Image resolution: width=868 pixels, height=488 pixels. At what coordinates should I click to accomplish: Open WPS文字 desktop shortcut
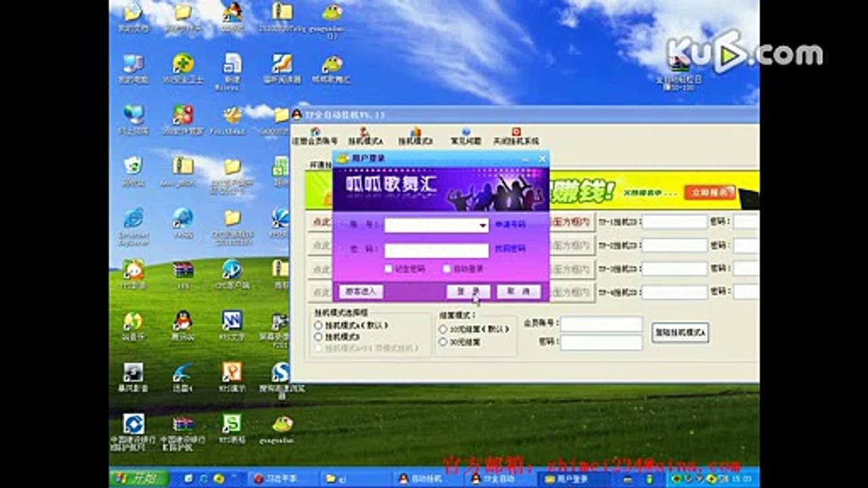point(232,324)
